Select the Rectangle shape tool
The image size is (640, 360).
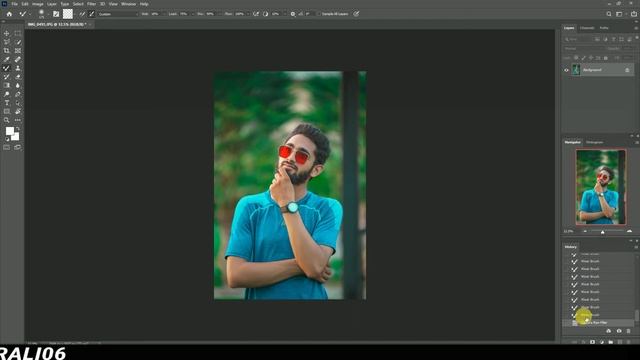(7, 111)
